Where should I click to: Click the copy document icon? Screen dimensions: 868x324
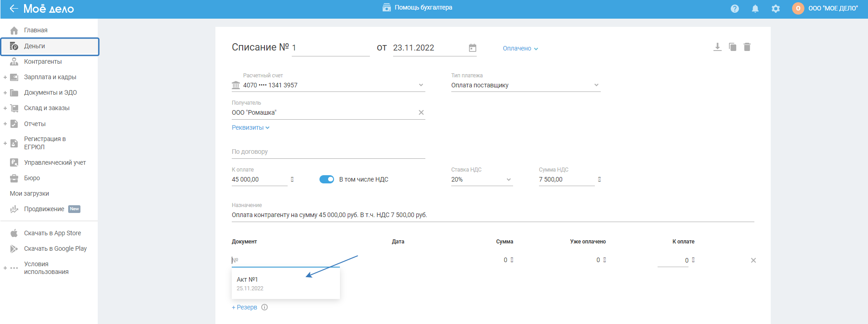point(732,47)
